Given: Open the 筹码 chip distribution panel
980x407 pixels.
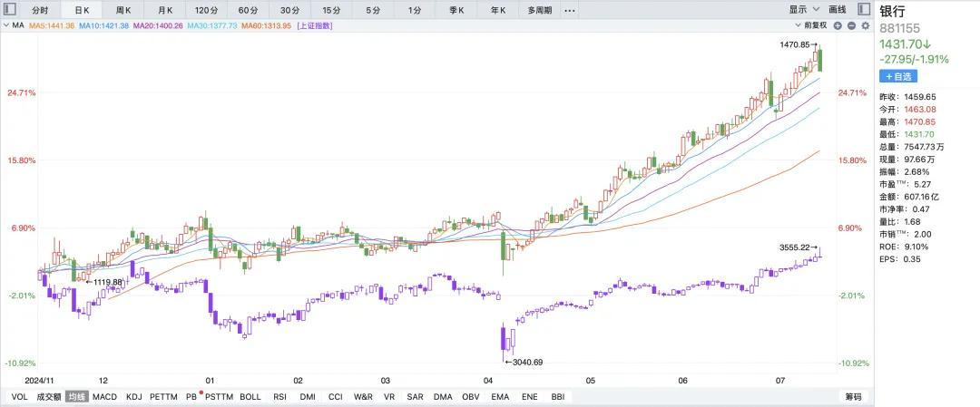Looking at the screenshot, I should click(x=853, y=397).
